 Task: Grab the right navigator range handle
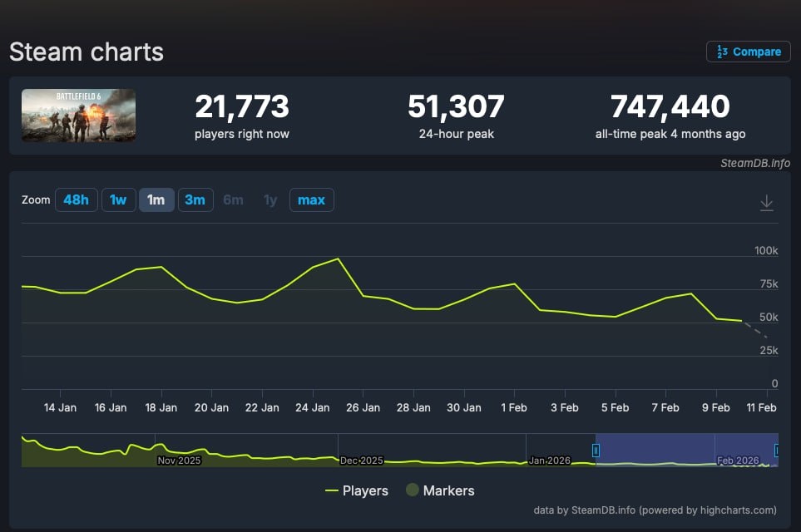click(x=777, y=451)
